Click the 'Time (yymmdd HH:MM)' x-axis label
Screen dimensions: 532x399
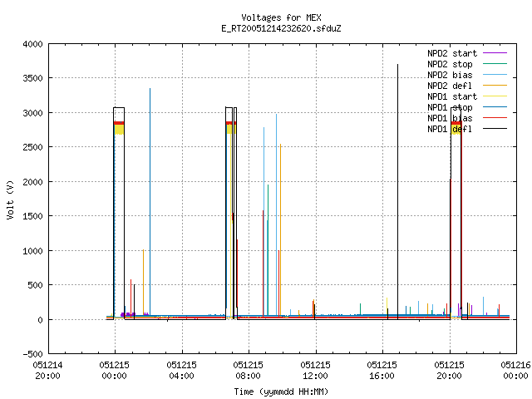click(281, 392)
